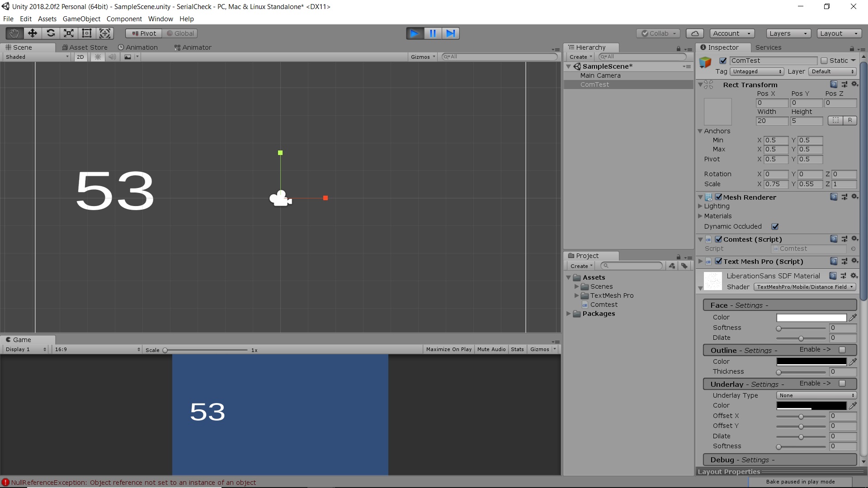868x488 pixels.
Task: Open the Layout dropdown
Action: point(839,33)
